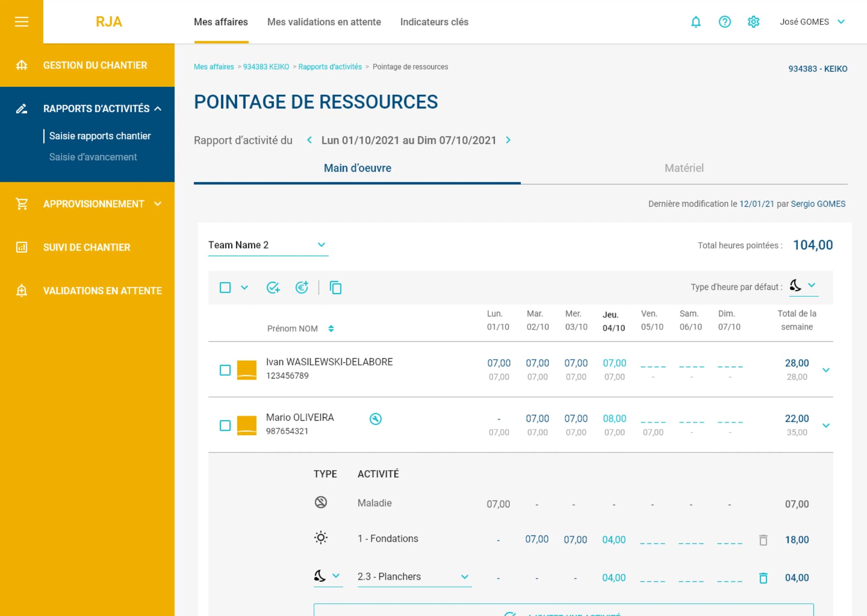
Task: Click the Rapports d'activités breadcrumb link
Action: (330, 67)
